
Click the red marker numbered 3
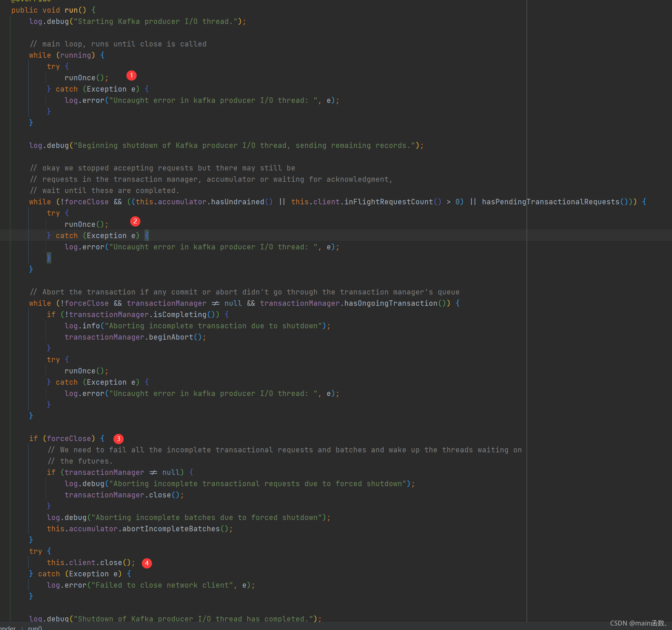(x=118, y=439)
